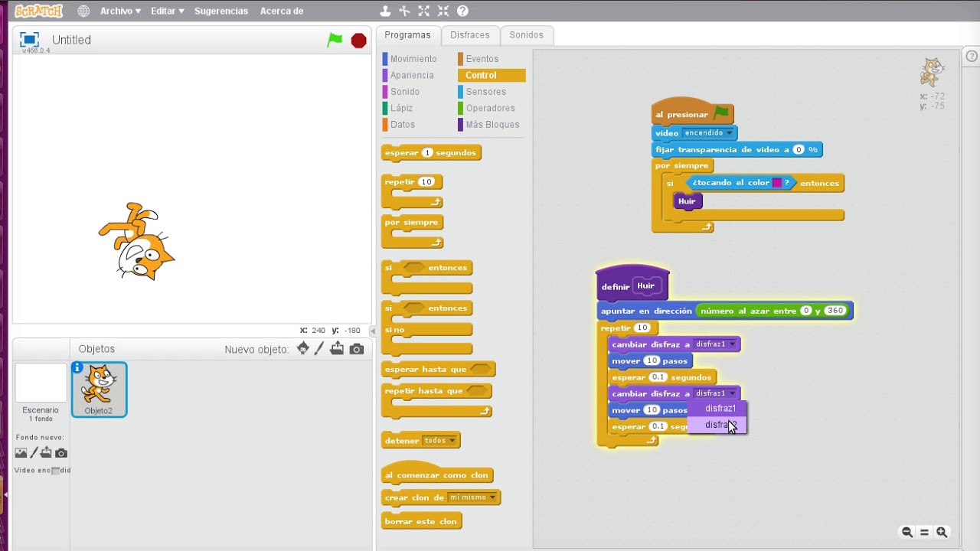Start project with green flag
Screen dimensions: 980x551
[335, 40]
